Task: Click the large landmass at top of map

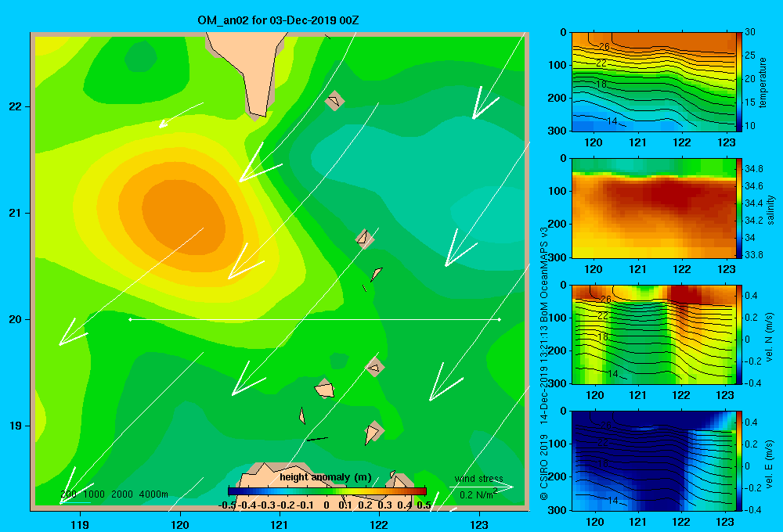Action: coord(252,70)
